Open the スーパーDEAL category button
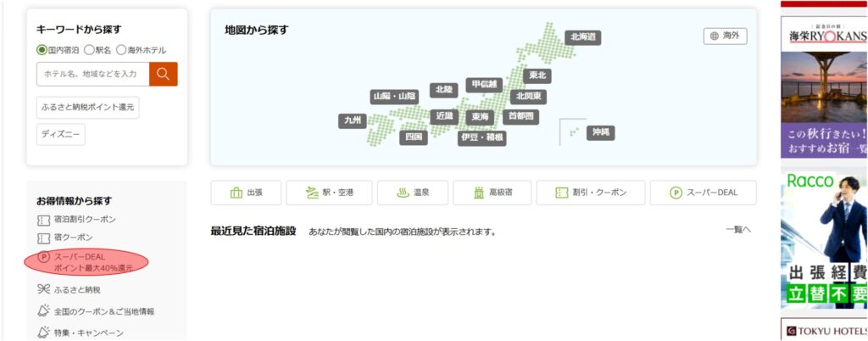The width and height of the screenshot is (868, 341). 703,193
